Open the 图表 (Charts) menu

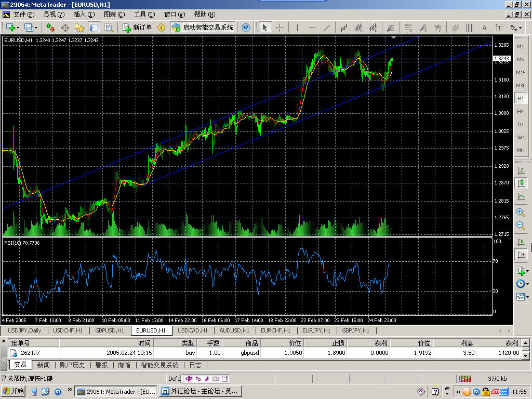pos(114,15)
